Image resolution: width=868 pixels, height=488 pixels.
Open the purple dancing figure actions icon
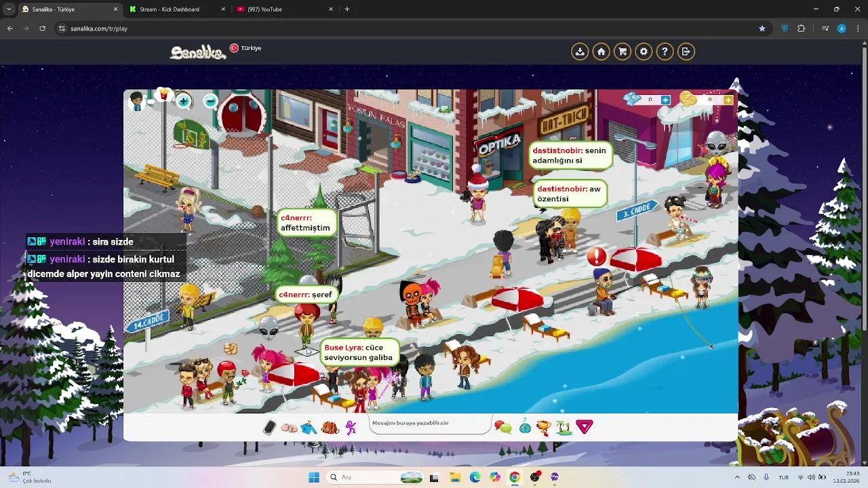pos(351,428)
